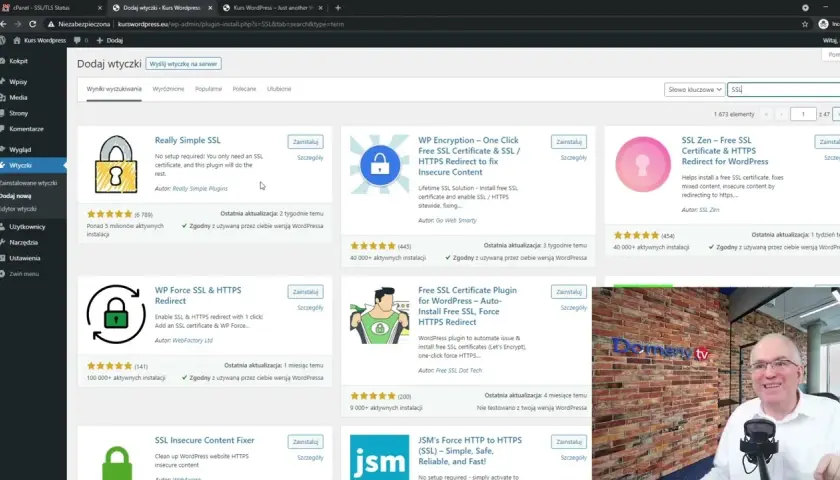The width and height of the screenshot is (840, 480).
Task: Open author link WebFactory Ltd
Action: (192, 340)
